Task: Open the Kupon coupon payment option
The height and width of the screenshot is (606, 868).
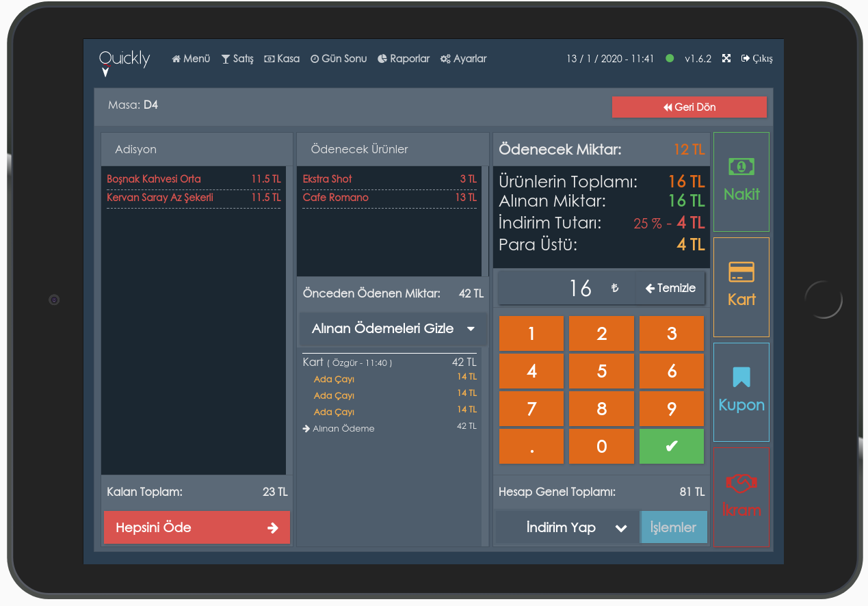Action: pos(741,392)
